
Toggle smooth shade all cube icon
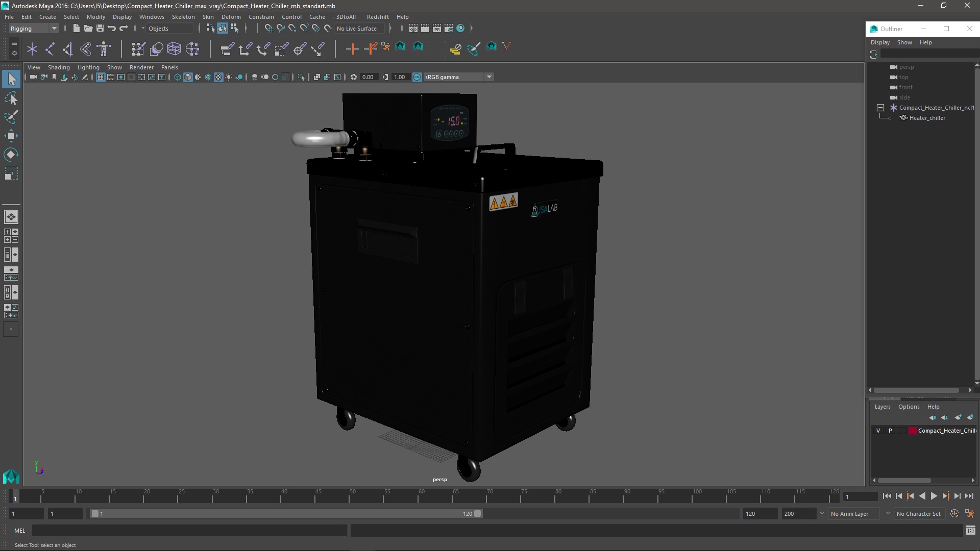click(x=188, y=77)
